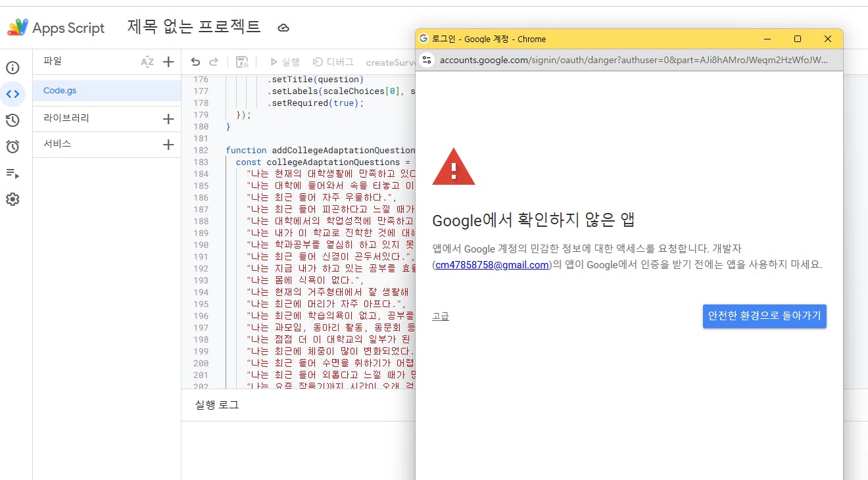868x480 pixels.
Task: Click line number 176 in the gutter
Action: pyautogui.click(x=201, y=80)
